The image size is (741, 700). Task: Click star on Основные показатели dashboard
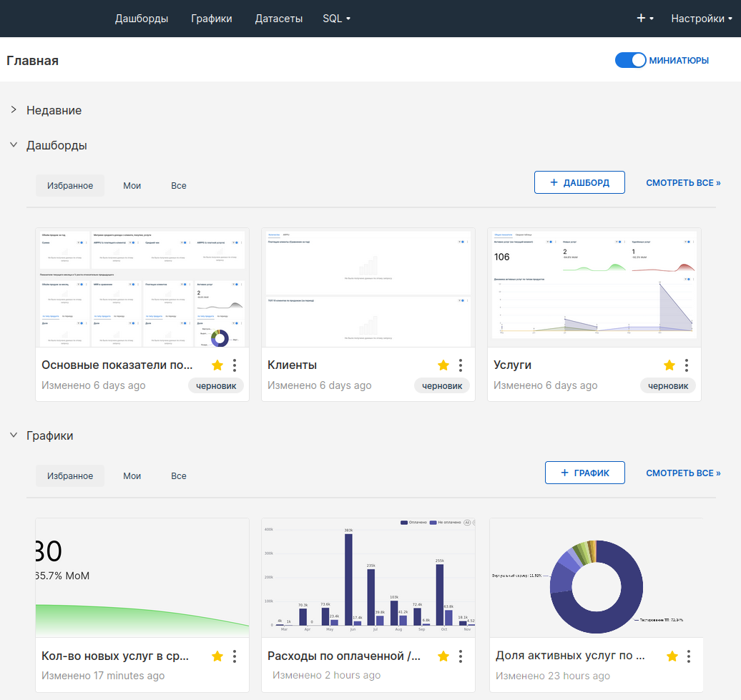tap(217, 365)
